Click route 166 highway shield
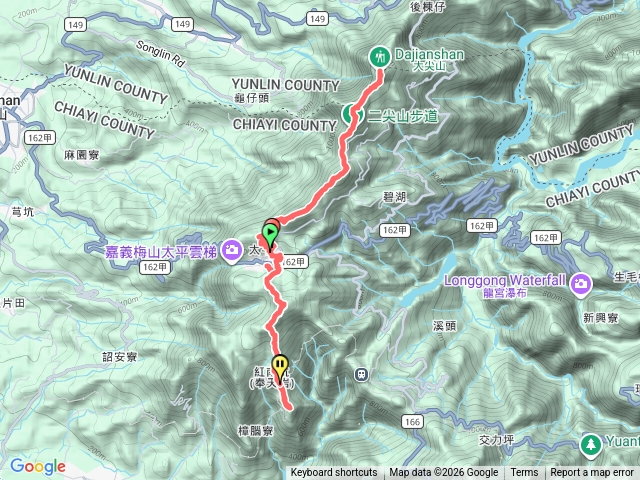Image resolution: width=640 pixels, height=480 pixels. (412, 422)
